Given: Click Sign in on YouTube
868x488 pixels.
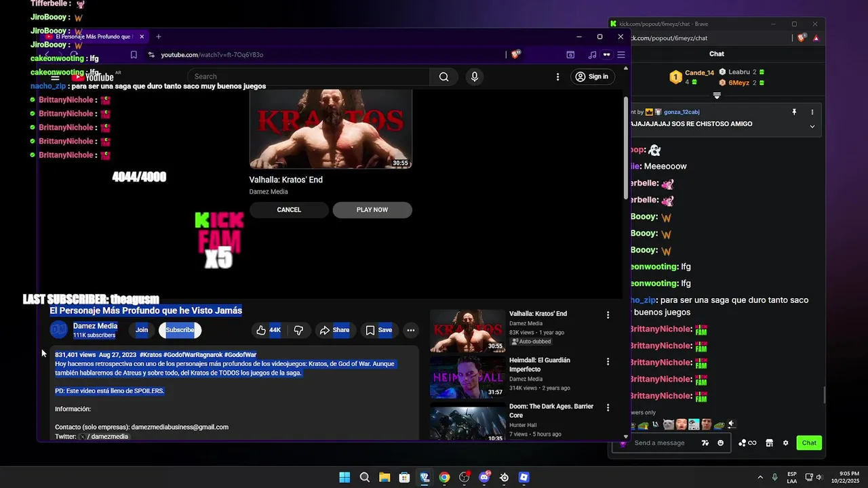Looking at the screenshot, I should [x=592, y=77].
